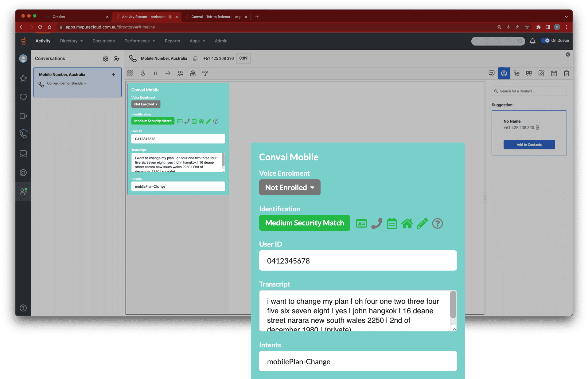Click the secure pause lock icon
The width and height of the screenshot is (588, 379).
pyautogui.click(x=193, y=73)
